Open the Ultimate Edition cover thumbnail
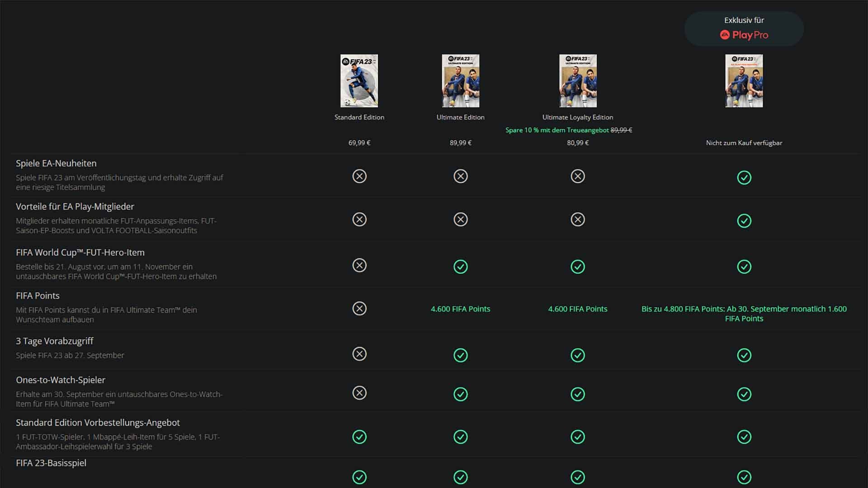The height and width of the screenshot is (488, 868). pos(461,81)
